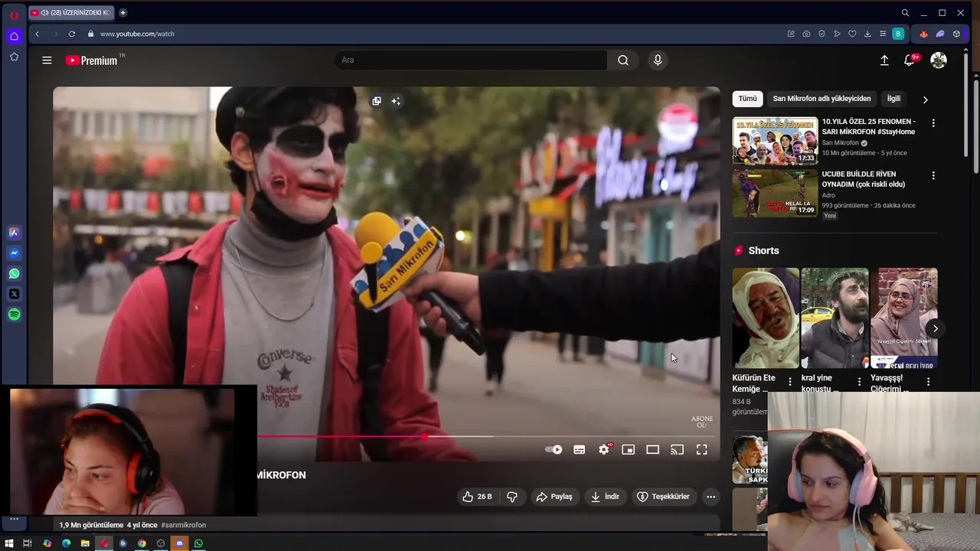The width and height of the screenshot is (980, 551).
Task: Open Windows Start menu
Action: [x=8, y=543]
